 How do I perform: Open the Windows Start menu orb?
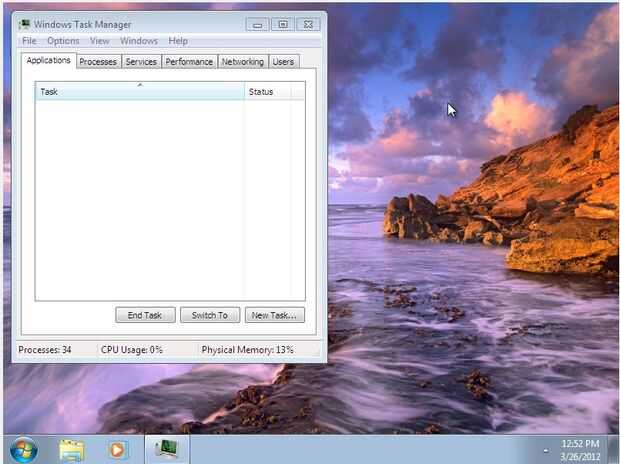pos(23,450)
